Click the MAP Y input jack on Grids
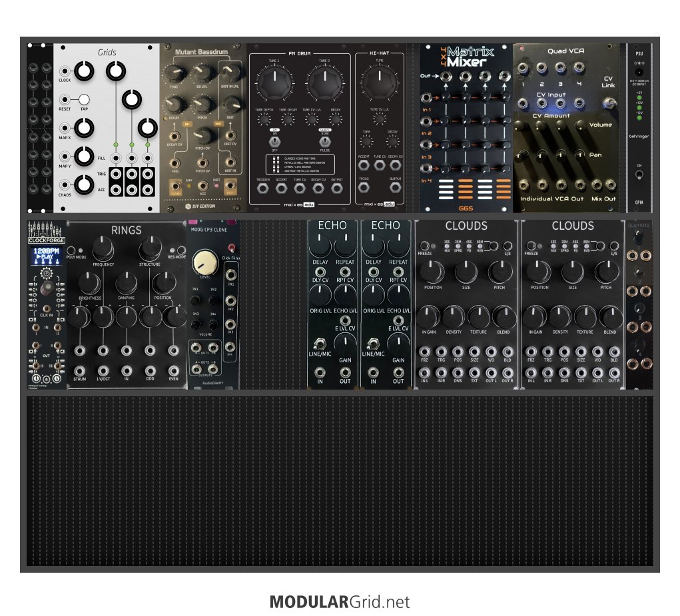 (65, 156)
